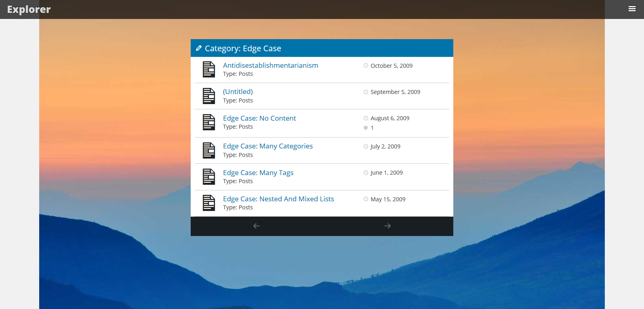Click the October 5, 2009 date
The width and height of the screenshot is (644, 309).
tap(391, 66)
